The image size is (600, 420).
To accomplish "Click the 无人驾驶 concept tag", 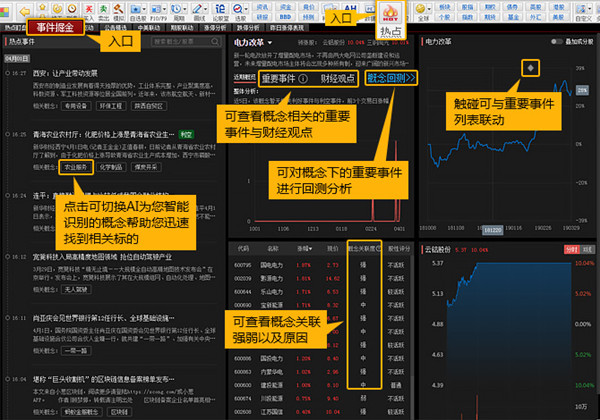I will [76, 290].
